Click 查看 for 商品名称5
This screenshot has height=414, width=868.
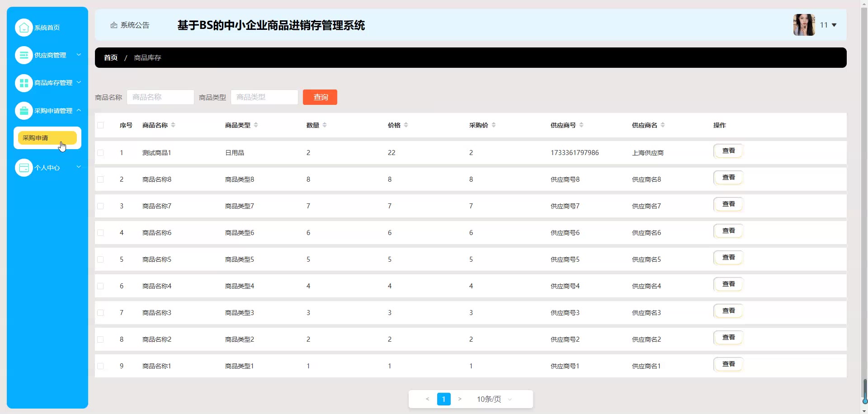coord(728,258)
